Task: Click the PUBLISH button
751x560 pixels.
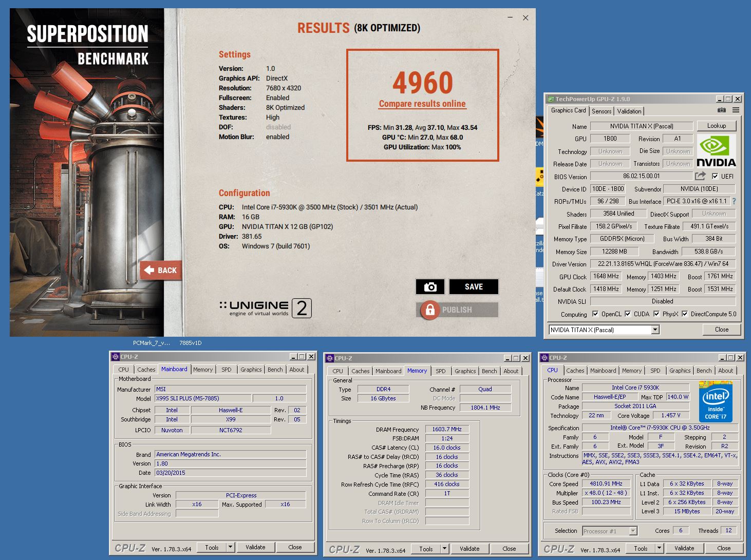Action: pos(457,310)
